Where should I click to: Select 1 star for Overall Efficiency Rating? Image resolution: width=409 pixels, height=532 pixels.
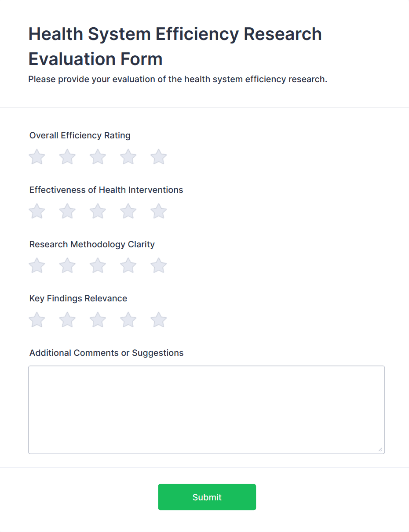click(37, 157)
